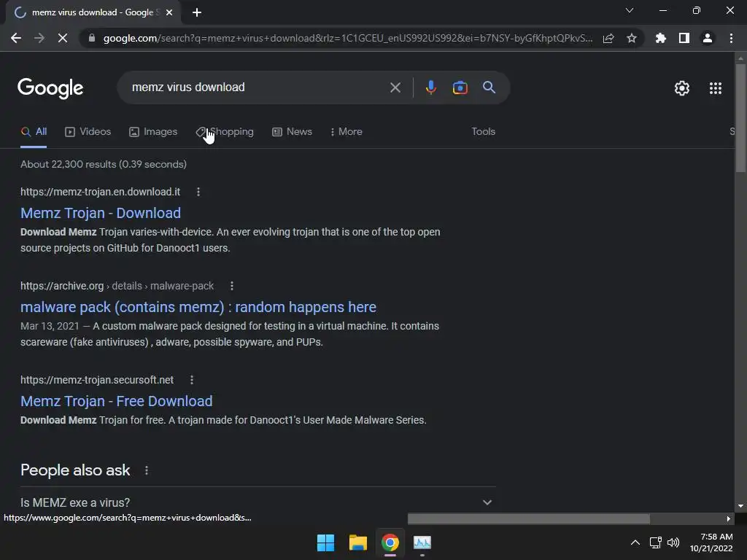Open Chrome profile avatar menu
This screenshot has height=560, width=747.
tap(708, 38)
